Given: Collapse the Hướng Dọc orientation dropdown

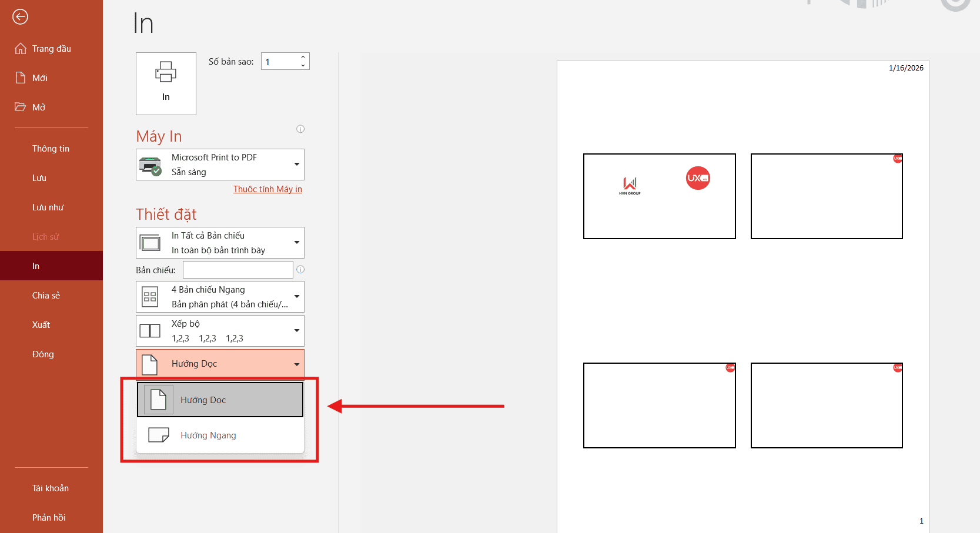Looking at the screenshot, I should point(220,364).
